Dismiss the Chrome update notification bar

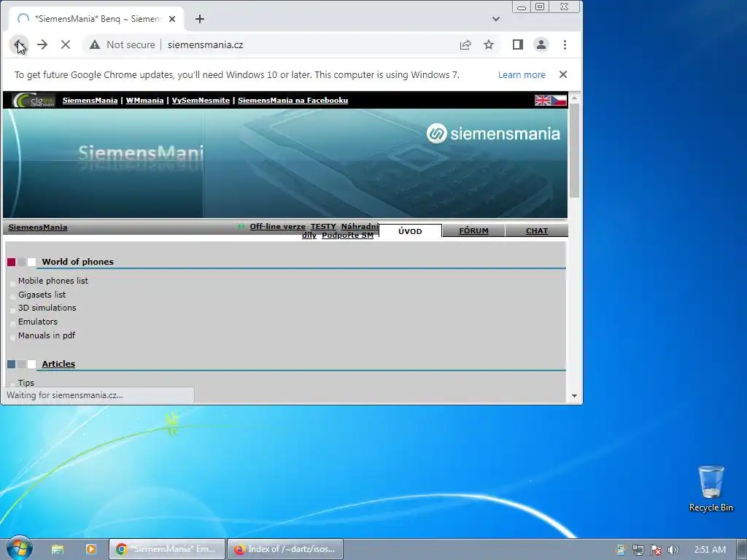click(563, 74)
